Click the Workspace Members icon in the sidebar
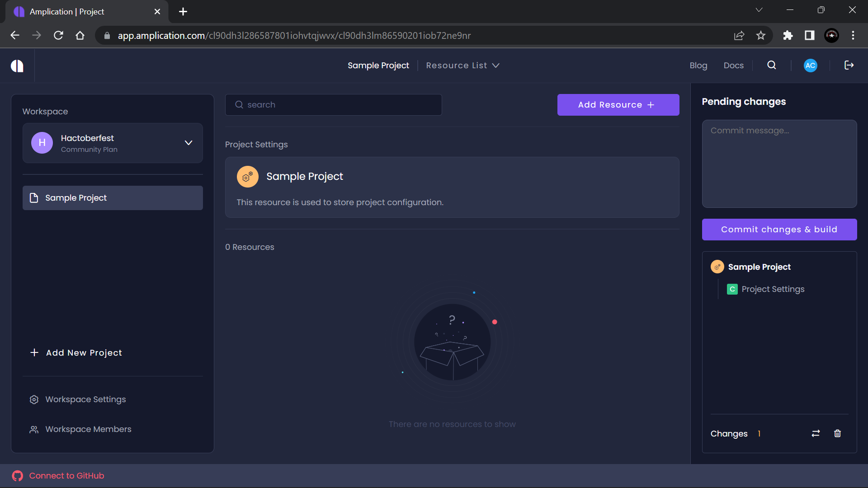The height and width of the screenshot is (488, 868). click(x=33, y=429)
